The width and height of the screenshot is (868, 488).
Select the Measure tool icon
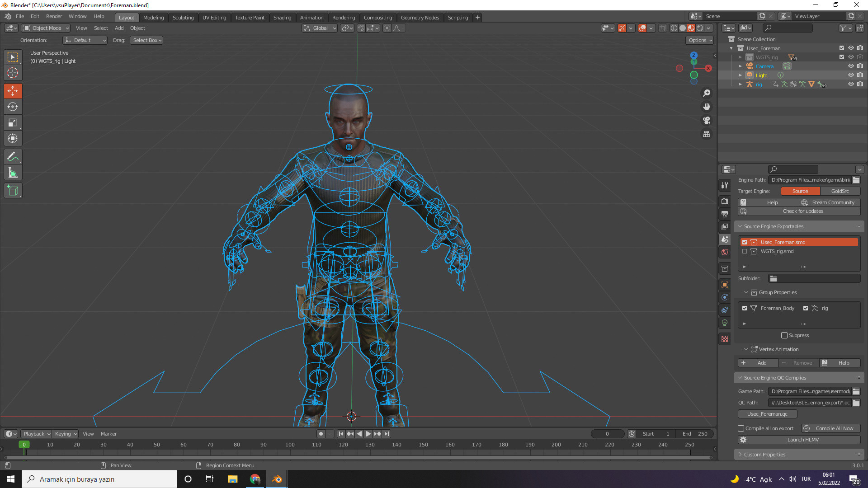tap(13, 173)
